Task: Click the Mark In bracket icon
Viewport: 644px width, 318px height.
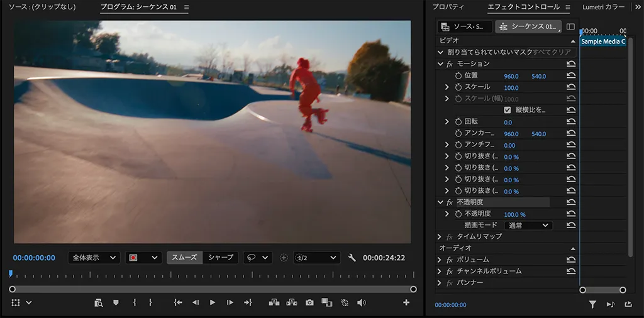Action: click(135, 302)
